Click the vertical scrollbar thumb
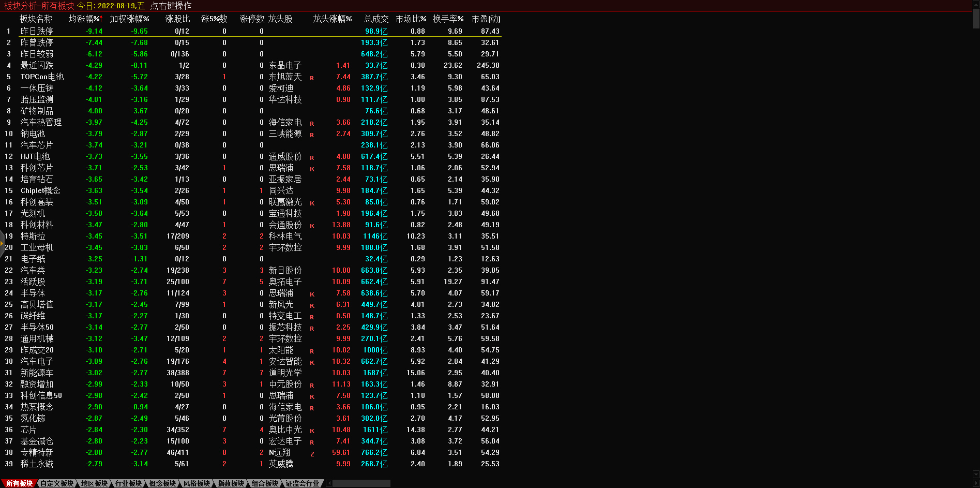Image resolution: width=980 pixels, height=488 pixels. pos(976,18)
